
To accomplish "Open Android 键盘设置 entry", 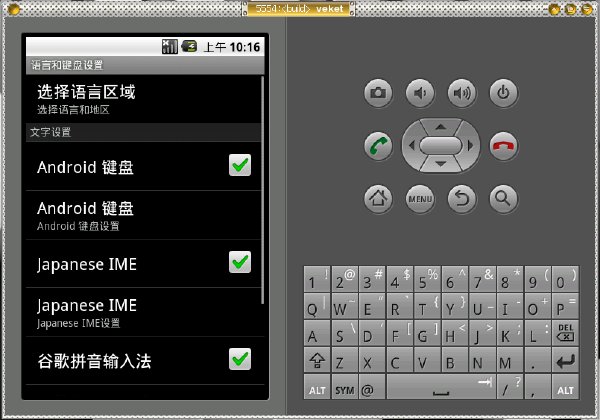I will [x=143, y=215].
